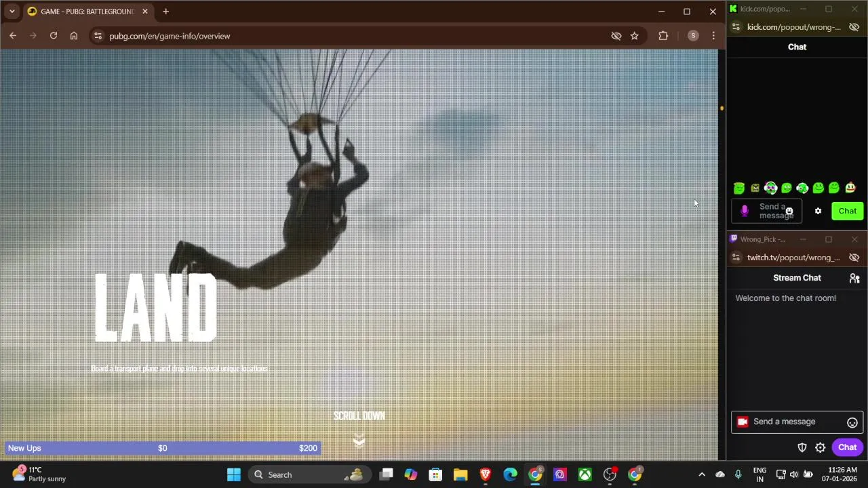
Task: Send with the purple Twitch Chat button
Action: [848, 447]
